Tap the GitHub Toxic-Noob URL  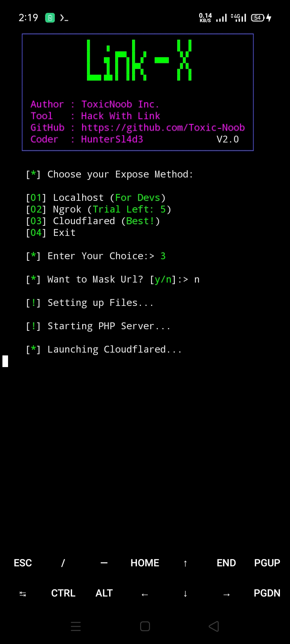pyautogui.click(x=163, y=128)
